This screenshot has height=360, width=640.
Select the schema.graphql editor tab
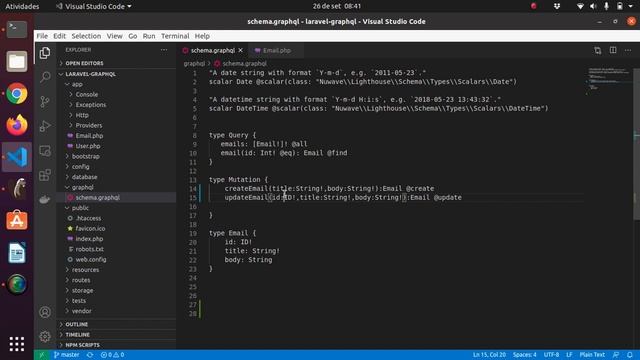tap(213, 50)
